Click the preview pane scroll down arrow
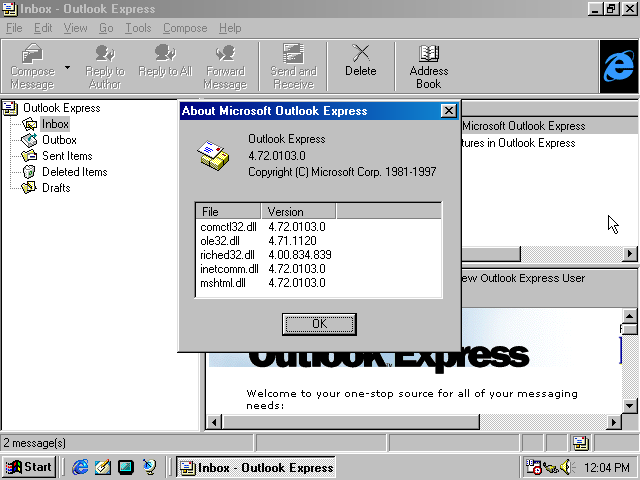 pos(629,405)
